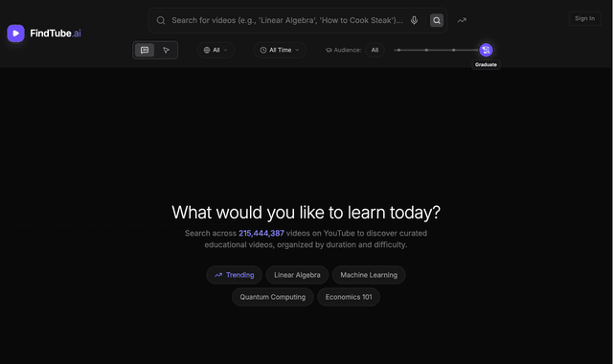Click the Sign In button

pyautogui.click(x=584, y=18)
